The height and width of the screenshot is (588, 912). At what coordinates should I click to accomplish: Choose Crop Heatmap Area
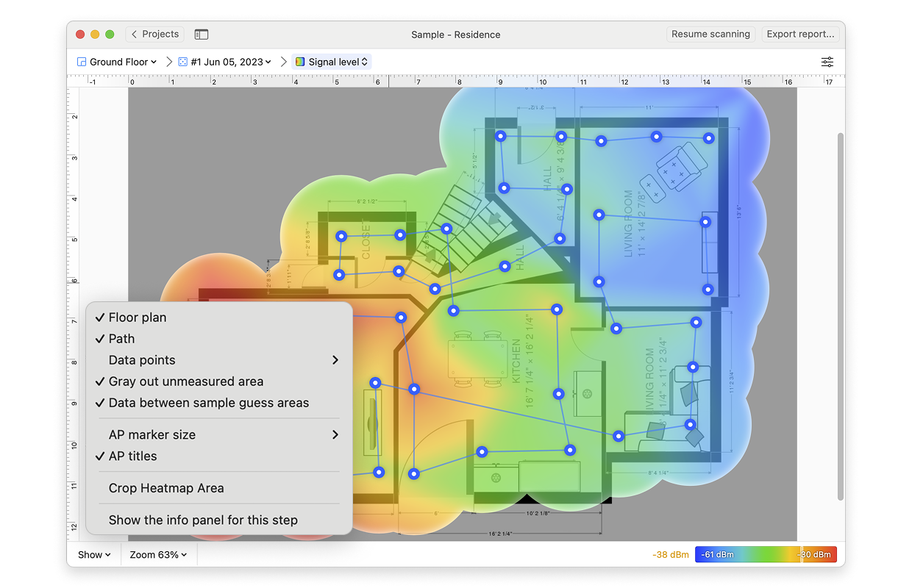click(x=219, y=488)
